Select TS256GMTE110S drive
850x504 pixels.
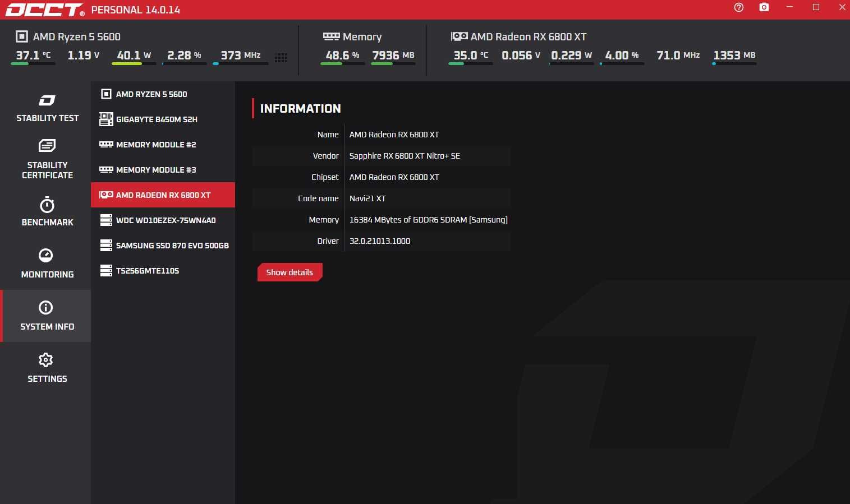pyautogui.click(x=163, y=271)
